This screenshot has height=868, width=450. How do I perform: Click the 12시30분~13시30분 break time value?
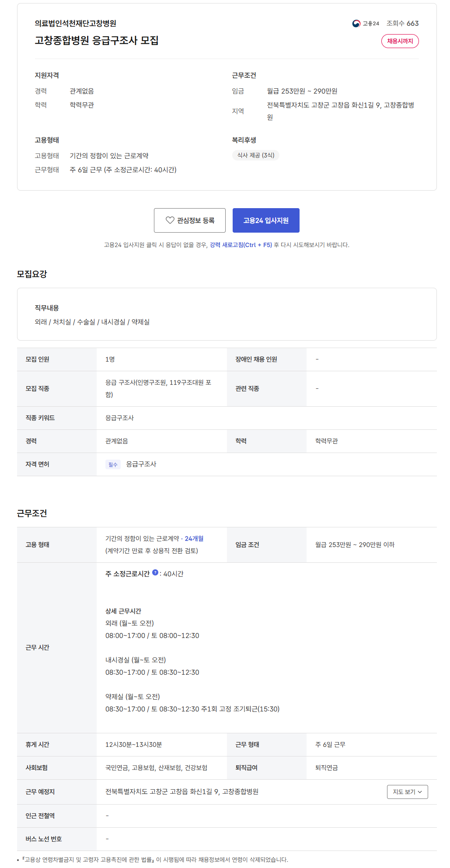(134, 745)
